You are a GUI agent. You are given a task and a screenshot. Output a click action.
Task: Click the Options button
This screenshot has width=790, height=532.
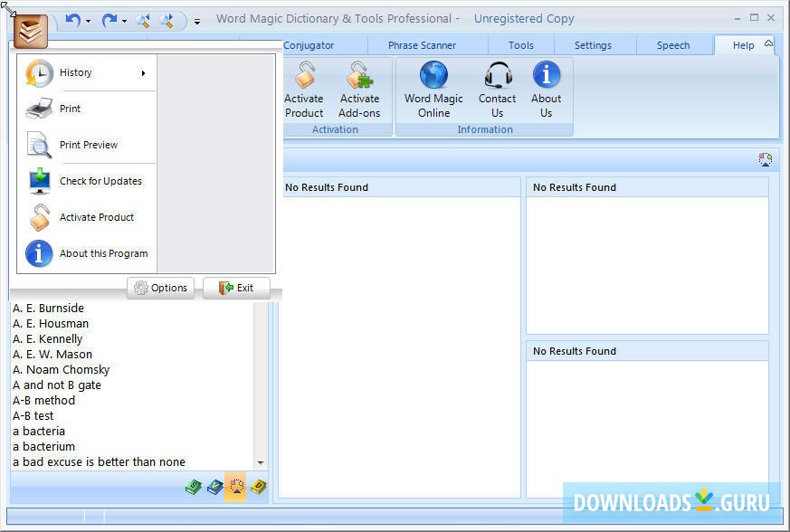[161, 288]
